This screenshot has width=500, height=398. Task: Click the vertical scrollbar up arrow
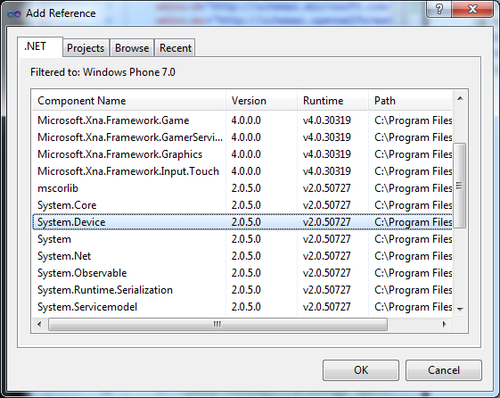tap(460, 98)
